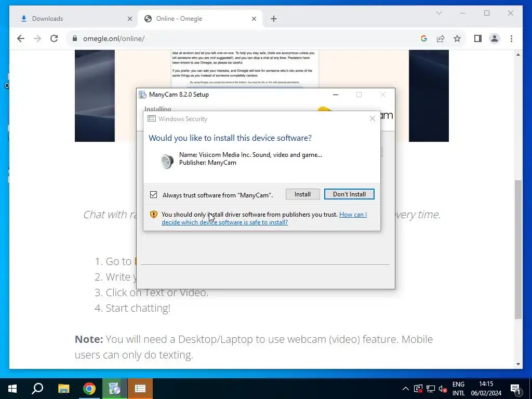Click the ManyCam setup taskbar icon
The height and width of the screenshot is (399, 532).
pyautogui.click(x=115, y=389)
